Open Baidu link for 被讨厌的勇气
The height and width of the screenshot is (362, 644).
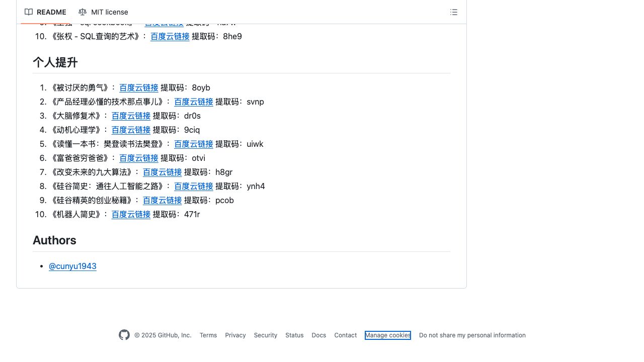[139, 87]
